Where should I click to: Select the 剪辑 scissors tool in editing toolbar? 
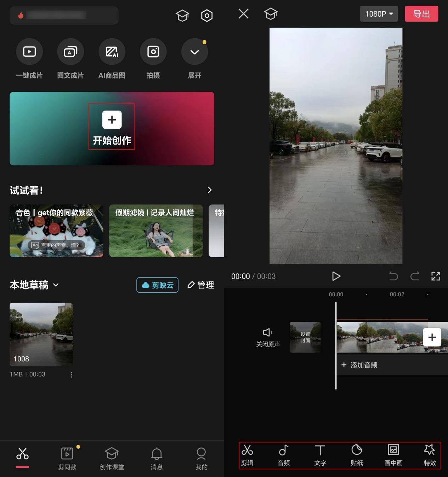[247, 455]
